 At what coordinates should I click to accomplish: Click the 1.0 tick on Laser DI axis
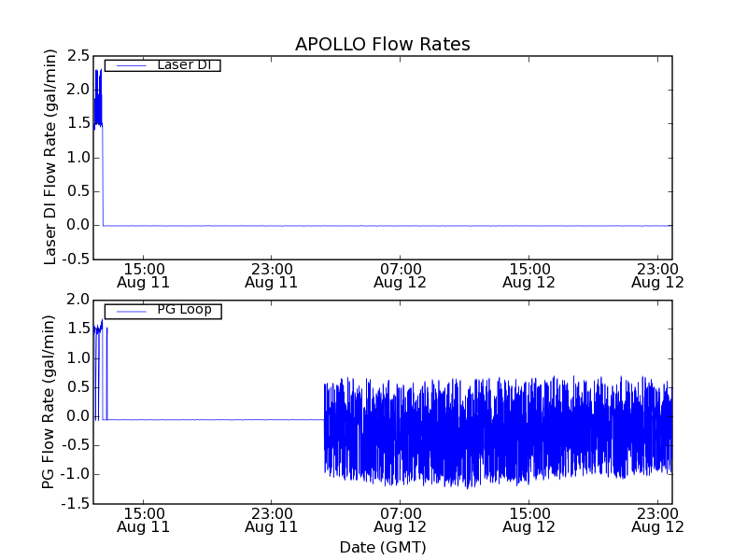coord(78,158)
